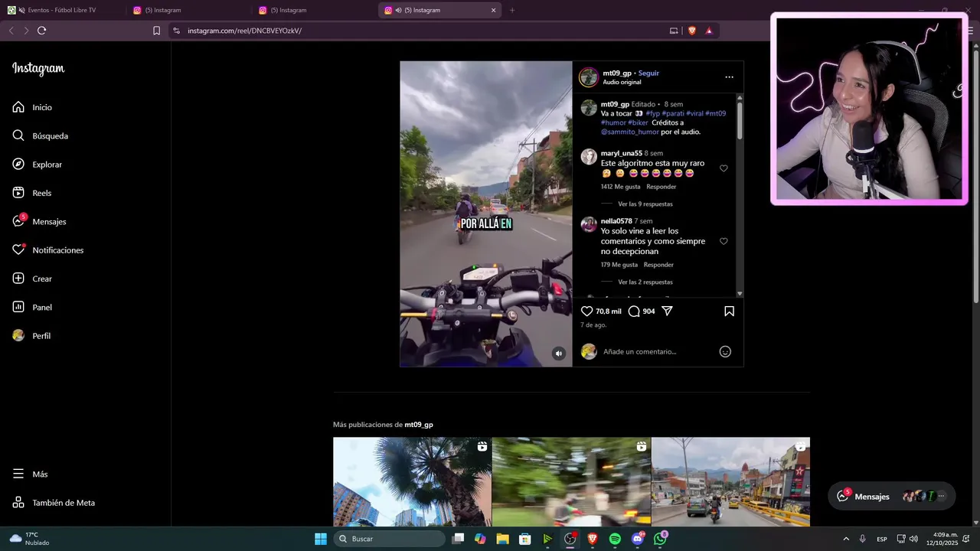Click the address bar URL
Viewport: 980px width, 551px height.
(x=244, y=31)
